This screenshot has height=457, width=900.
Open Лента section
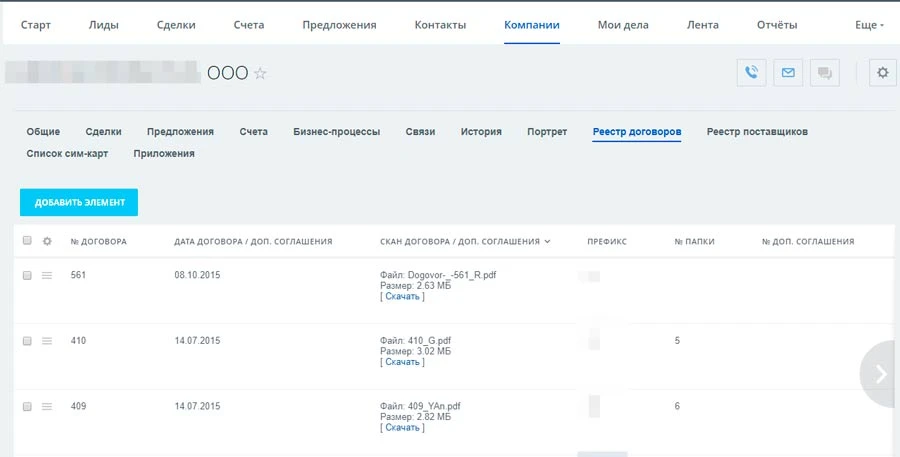(x=703, y=25)
